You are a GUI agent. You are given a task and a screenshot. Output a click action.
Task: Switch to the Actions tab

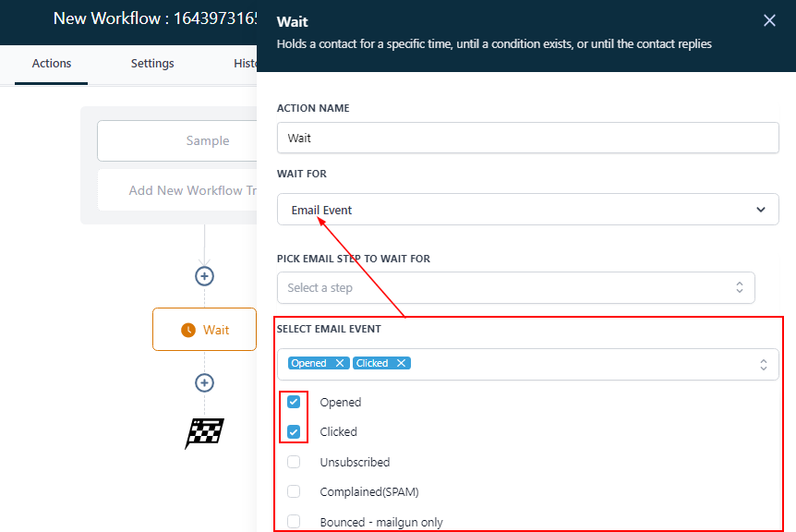pyautogui.click(x=52, y=64)
